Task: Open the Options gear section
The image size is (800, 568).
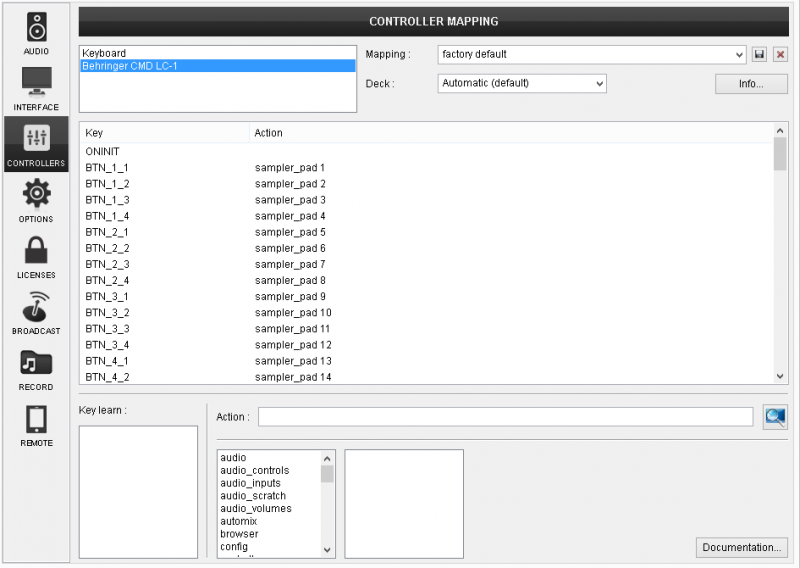Action: [x=37, y=200]
